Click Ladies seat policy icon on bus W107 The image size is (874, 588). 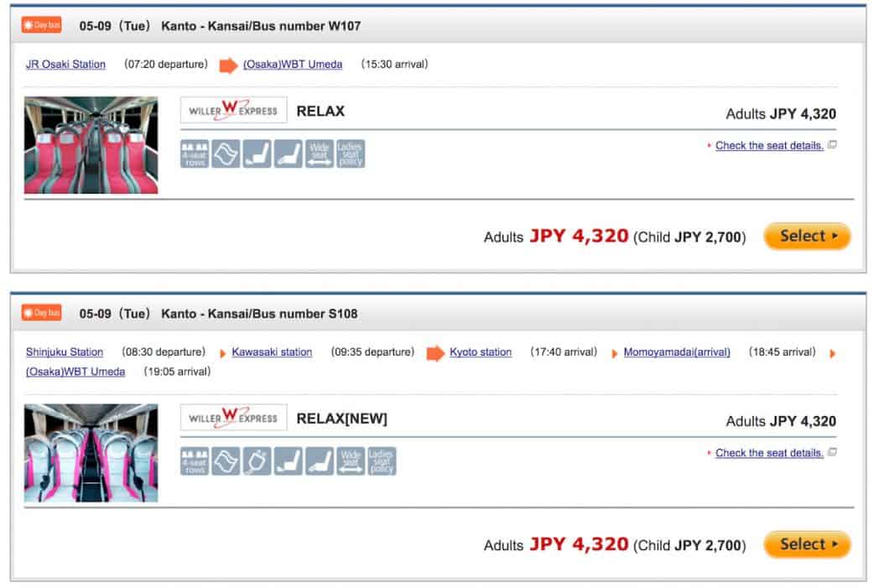[x=351, y=154]
